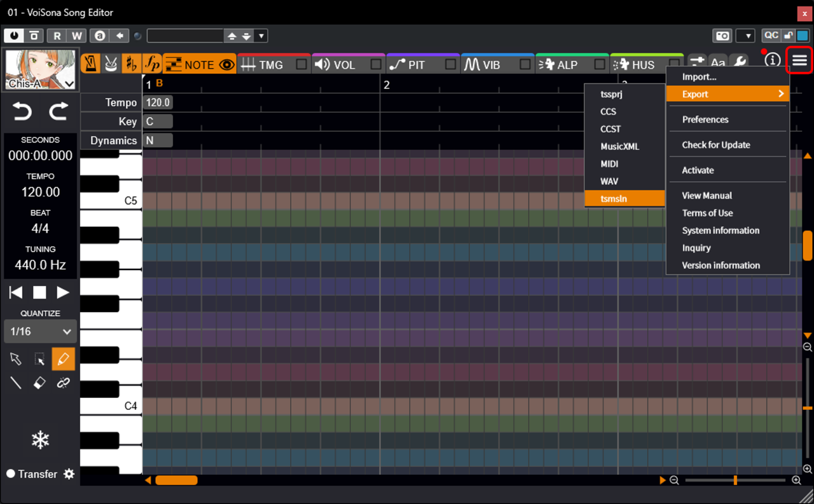Image resolution: width=814 pixels, height=504 pixels.
Task: Select the eraser tool
Action: tap(39, 383)
